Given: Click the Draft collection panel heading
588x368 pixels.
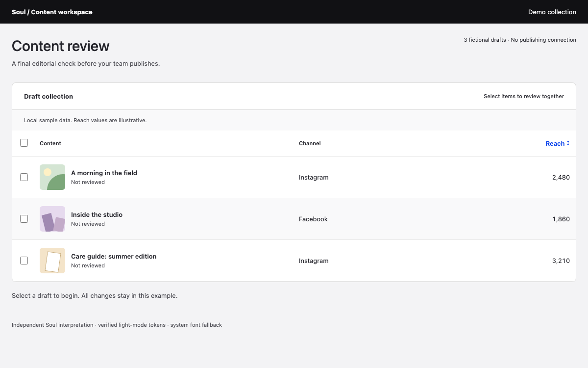Looking at the screenshot, I should point(49,96).
